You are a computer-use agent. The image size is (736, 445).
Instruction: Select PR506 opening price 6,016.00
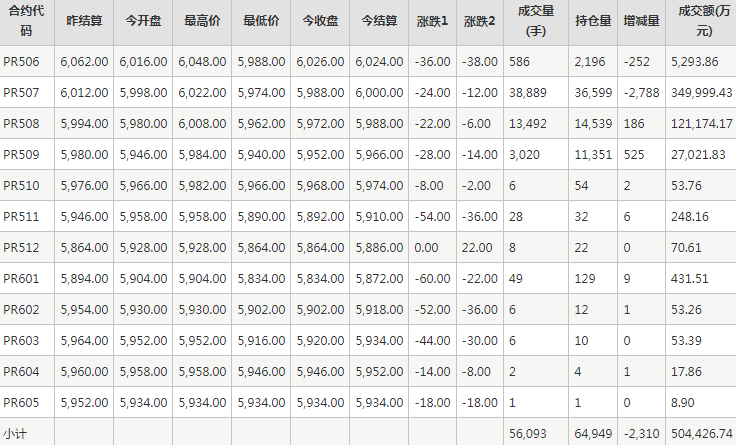(x=143, y=61)
